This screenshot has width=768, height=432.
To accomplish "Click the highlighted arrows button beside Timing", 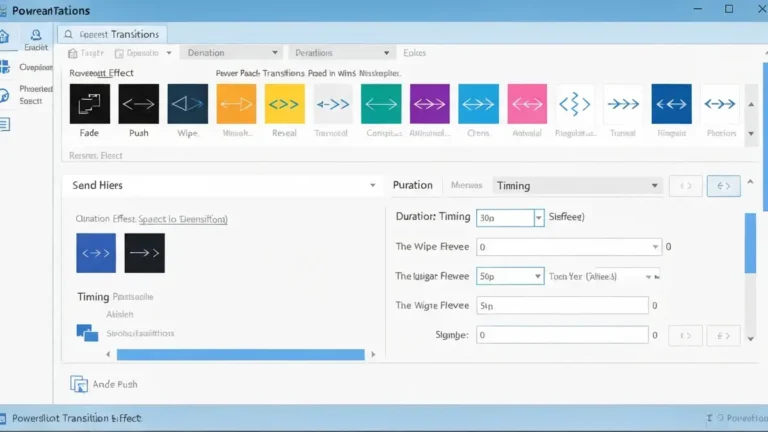I will tap(723, 186).
